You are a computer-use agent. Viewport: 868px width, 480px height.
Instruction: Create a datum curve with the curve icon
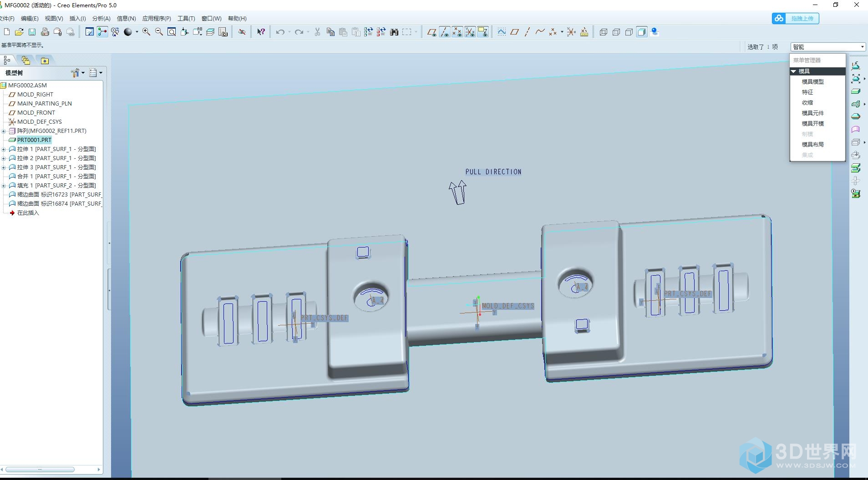540,32
